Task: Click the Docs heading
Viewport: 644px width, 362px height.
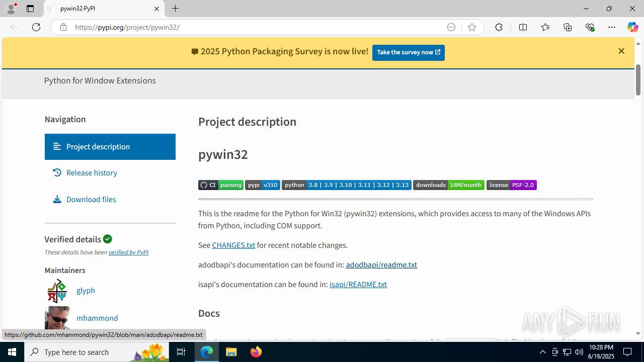Action: (x=209, y=313)
